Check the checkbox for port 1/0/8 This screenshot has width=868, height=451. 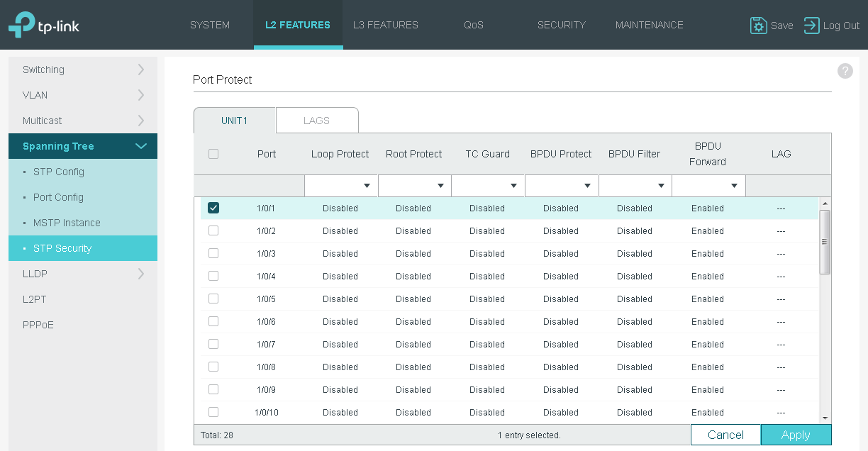(x=213, y=367)
